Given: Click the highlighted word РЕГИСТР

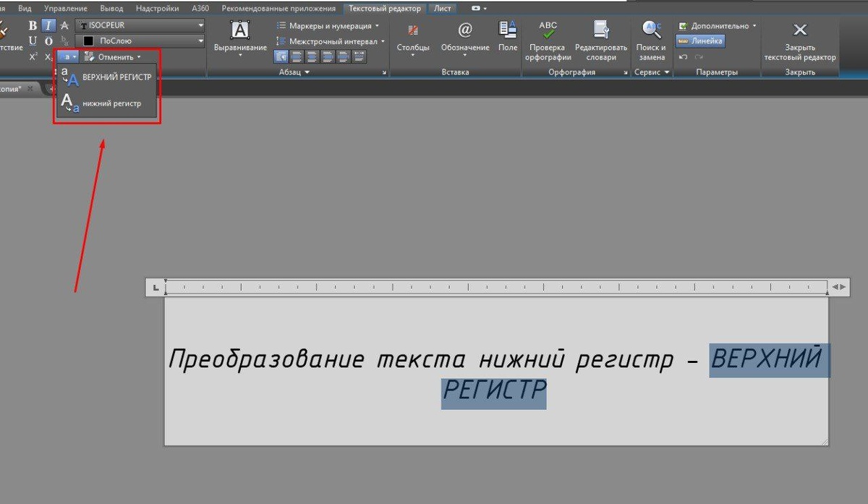Looking at the screenshot, I should (x=494, y=391).
